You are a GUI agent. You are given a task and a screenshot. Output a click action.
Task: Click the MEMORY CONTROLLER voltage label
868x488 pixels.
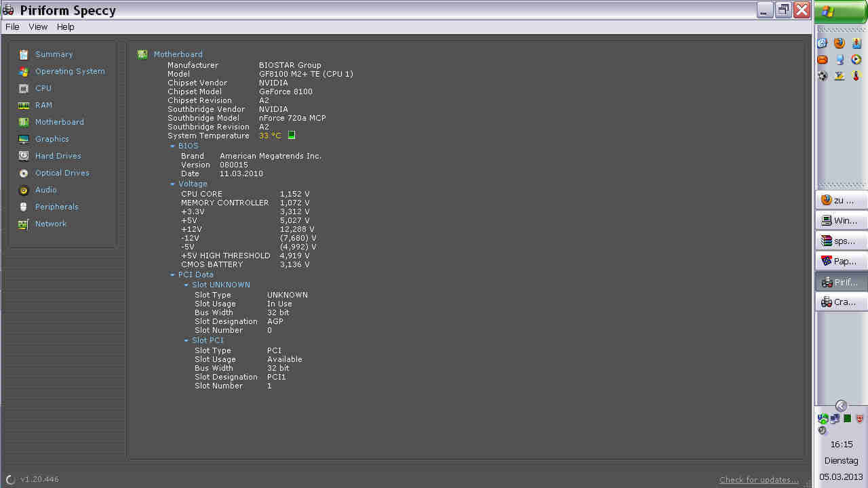pos(224,203)
